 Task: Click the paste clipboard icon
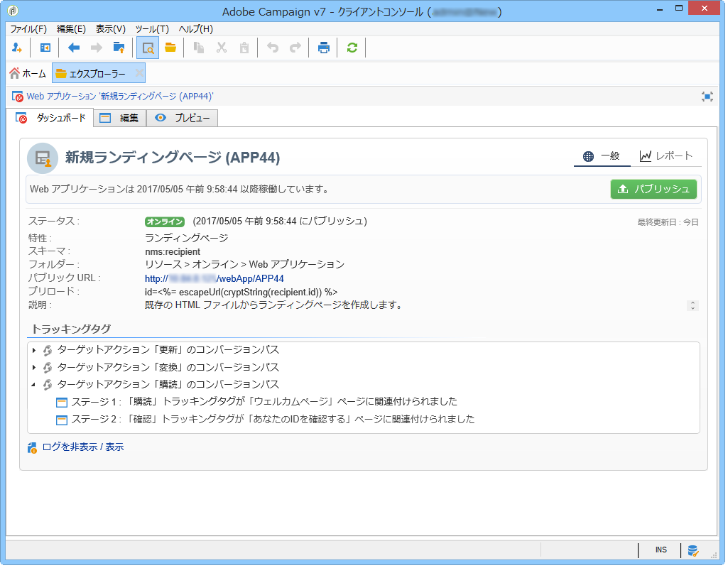click(x=244, y=48)
